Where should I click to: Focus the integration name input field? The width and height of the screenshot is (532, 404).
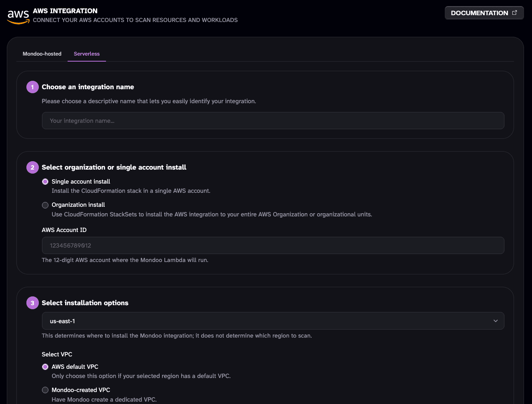(x=273, y=121)
